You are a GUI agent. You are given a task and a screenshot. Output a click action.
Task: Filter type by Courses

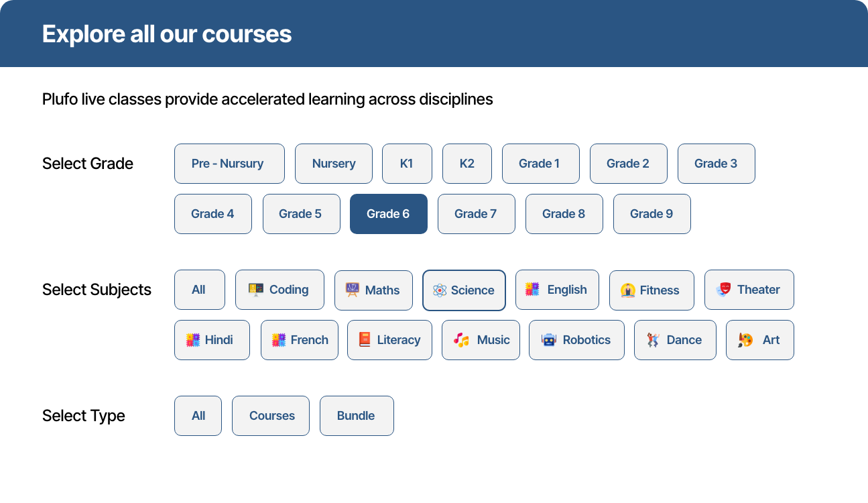(x=271, y=416)
